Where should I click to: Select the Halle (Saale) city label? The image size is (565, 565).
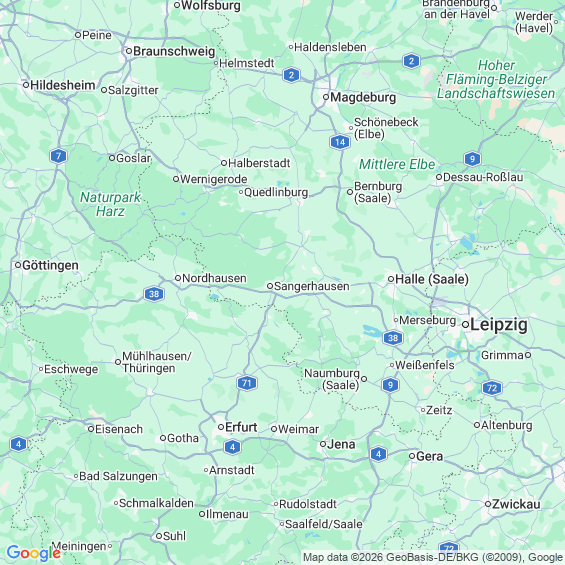(432, 279)
